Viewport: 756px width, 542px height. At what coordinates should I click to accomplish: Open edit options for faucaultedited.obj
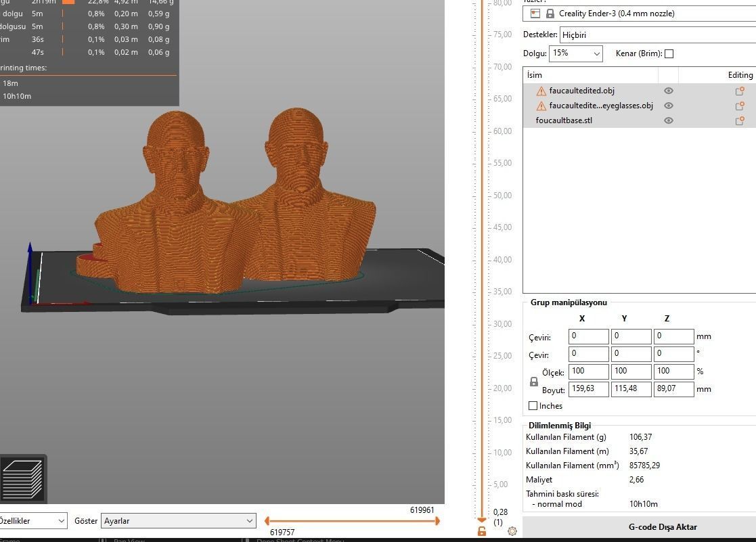coord(740,91)
